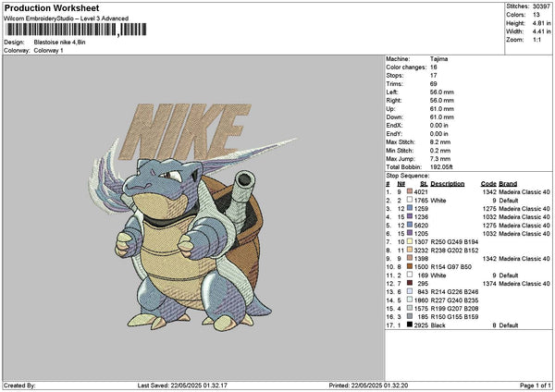Select code 1374 in row 12
Image resolution: width=555 pixels, height=392 pixels.
click(x=489, y=284)
